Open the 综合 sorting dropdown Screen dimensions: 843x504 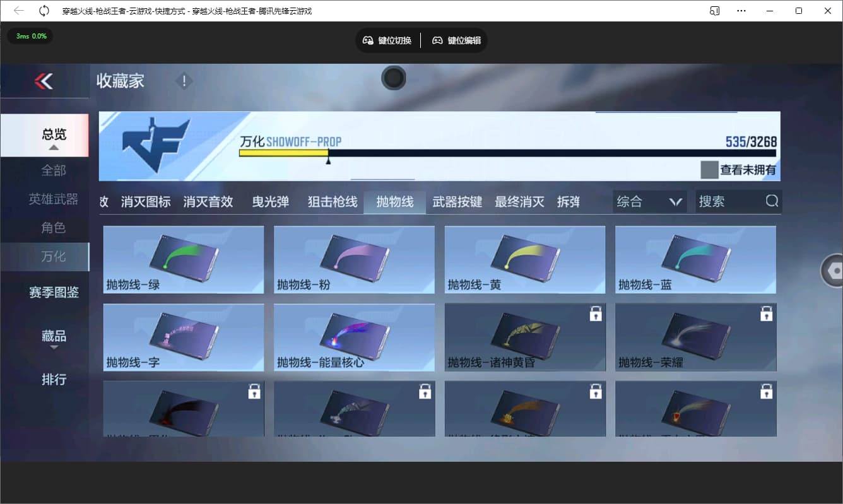[x=649, y=201]
